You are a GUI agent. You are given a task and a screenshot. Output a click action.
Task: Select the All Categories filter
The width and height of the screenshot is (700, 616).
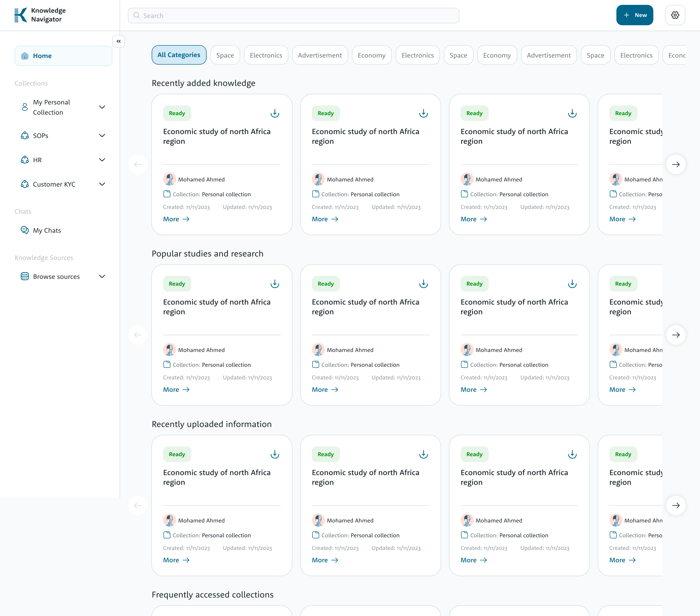pyautogui.click(x=179, y=55)
